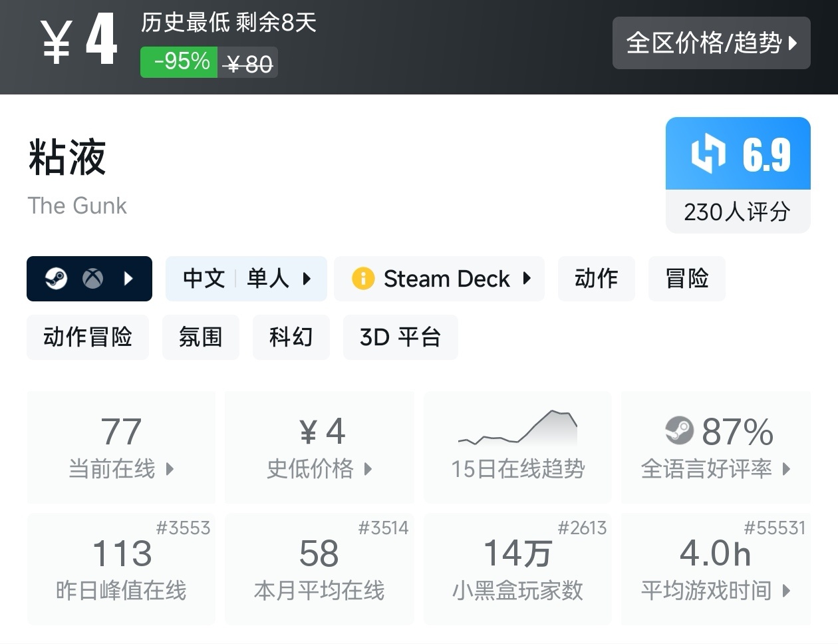
Task: Select the 动作冒险 tag
Action: (88, 337)
